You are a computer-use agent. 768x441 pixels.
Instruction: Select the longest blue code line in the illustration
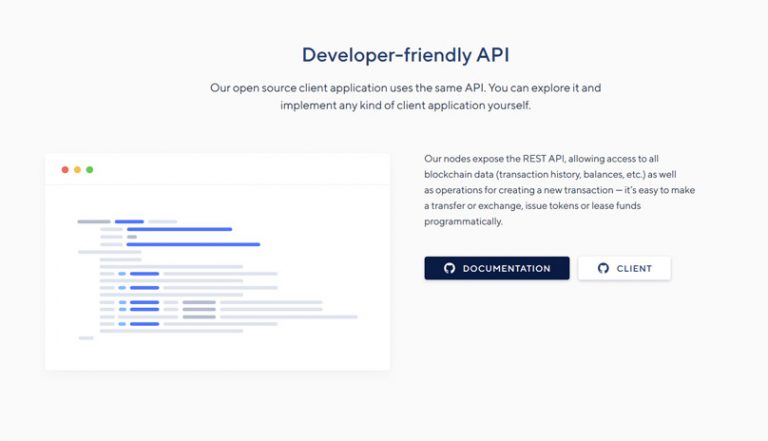[193, 244]
